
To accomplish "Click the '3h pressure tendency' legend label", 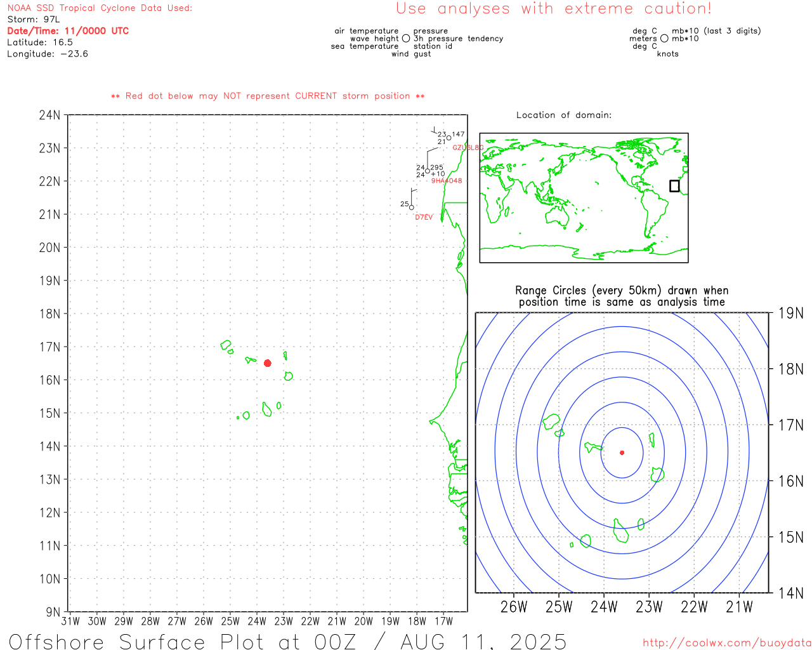I will 459,39.
